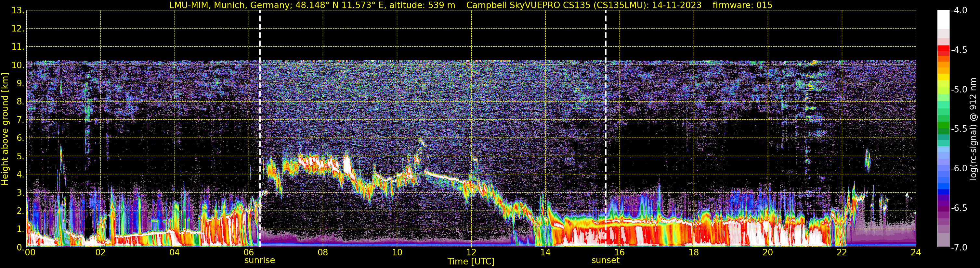
Task: Click the "13." height axis tick label
Action: tap(18, 11)
